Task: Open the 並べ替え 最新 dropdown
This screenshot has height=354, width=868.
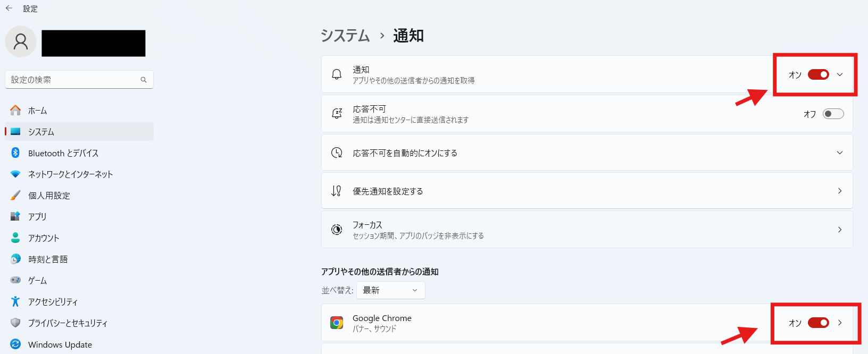Action: point(391,290)
